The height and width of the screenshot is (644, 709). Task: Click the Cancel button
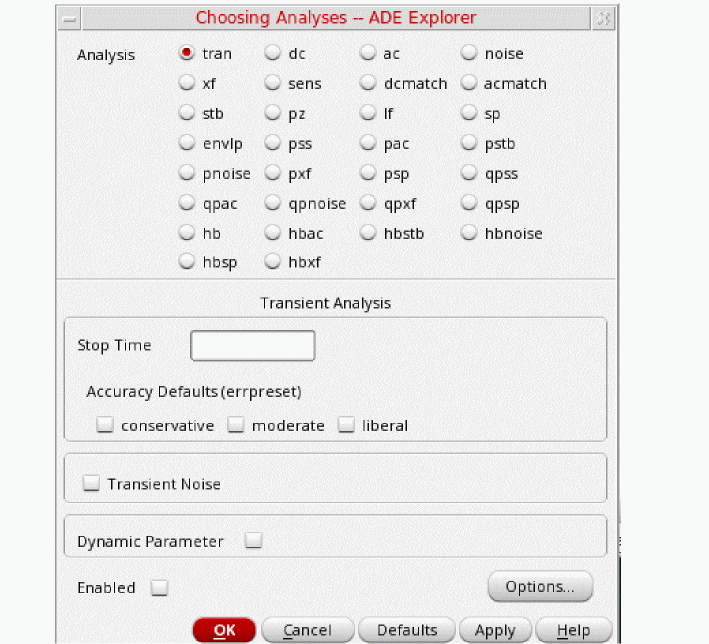click(x=307, y=630)
